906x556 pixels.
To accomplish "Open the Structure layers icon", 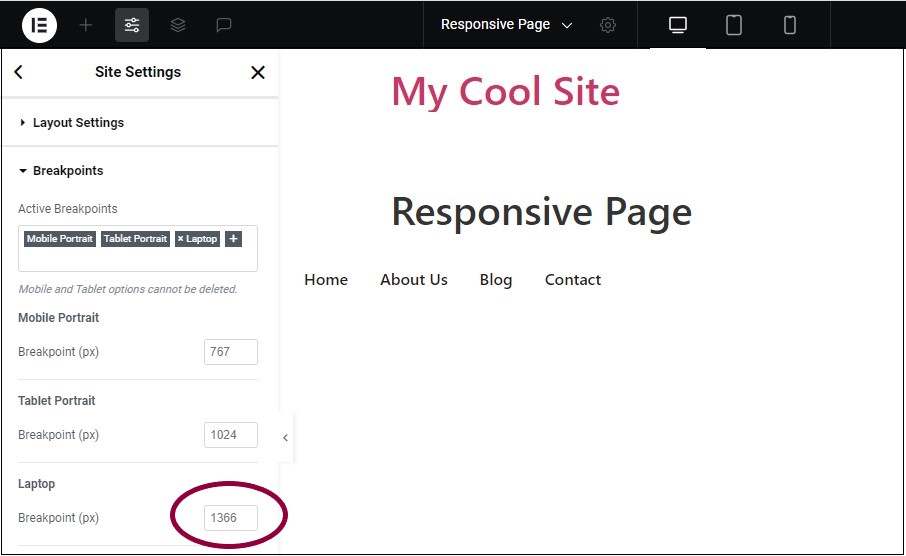I will (178, 25).
